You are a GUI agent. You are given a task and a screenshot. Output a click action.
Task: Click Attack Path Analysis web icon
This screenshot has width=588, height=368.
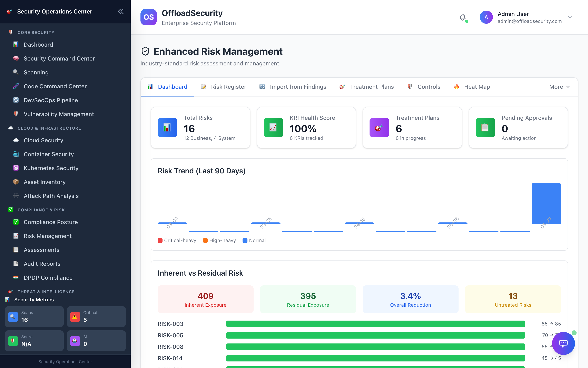[16, 196]
